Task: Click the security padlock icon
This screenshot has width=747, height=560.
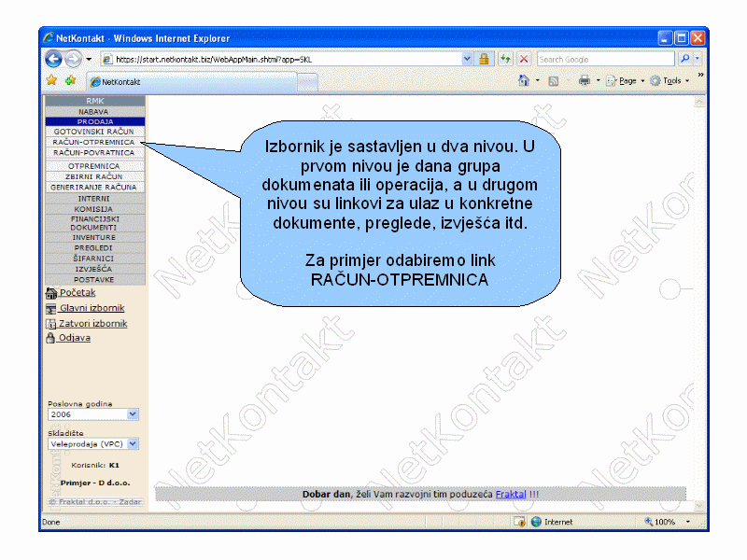Action: click(484, 59)
